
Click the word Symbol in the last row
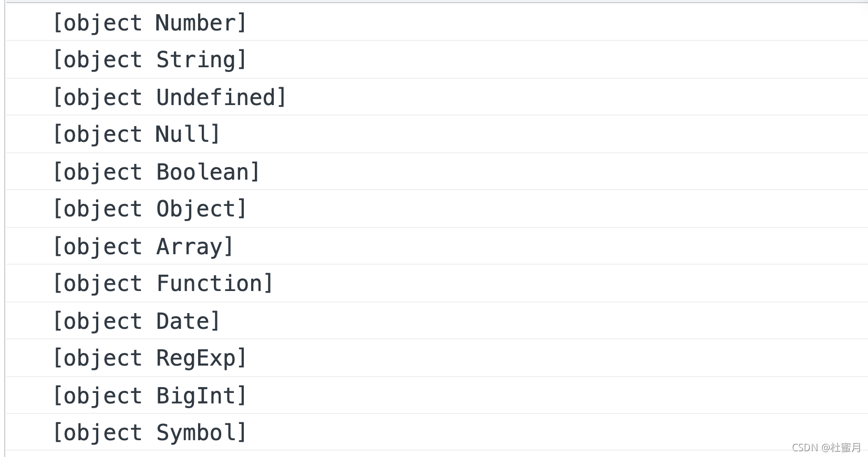tap(196, 433)
